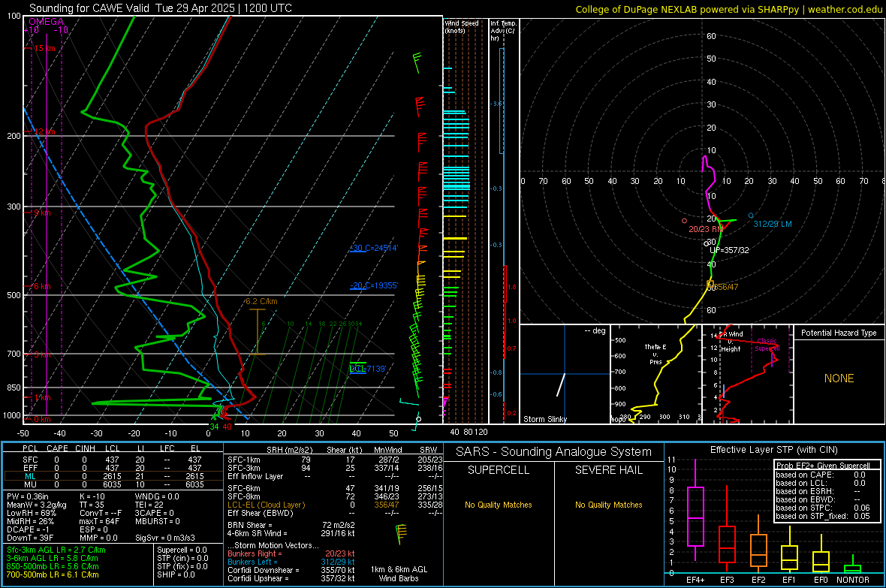Select the 20/23 RM hodograph label
This screenshot has height=588, width=886.
706,229
